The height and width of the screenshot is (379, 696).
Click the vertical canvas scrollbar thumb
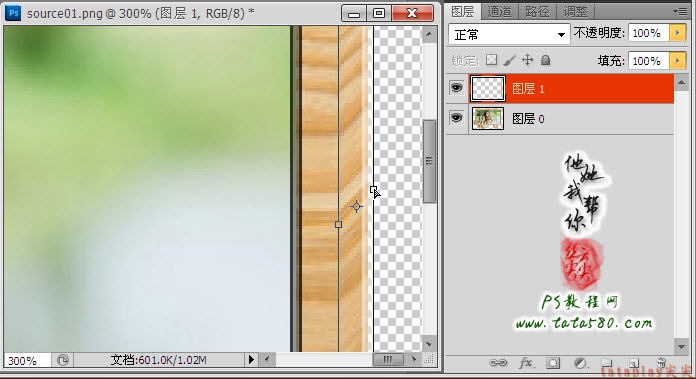click(429, 161)
